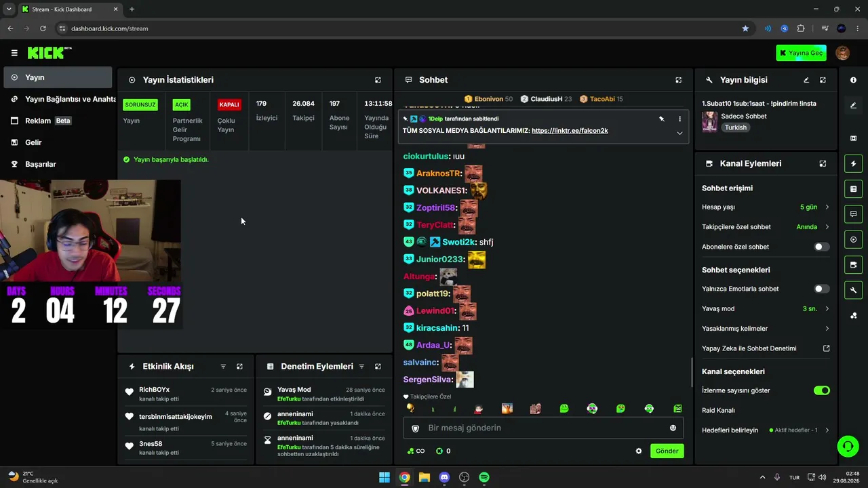The width and height of the screenshot is (868, 488).
Task: Toggle the moderation list widget icon
Action: (853, 188)
